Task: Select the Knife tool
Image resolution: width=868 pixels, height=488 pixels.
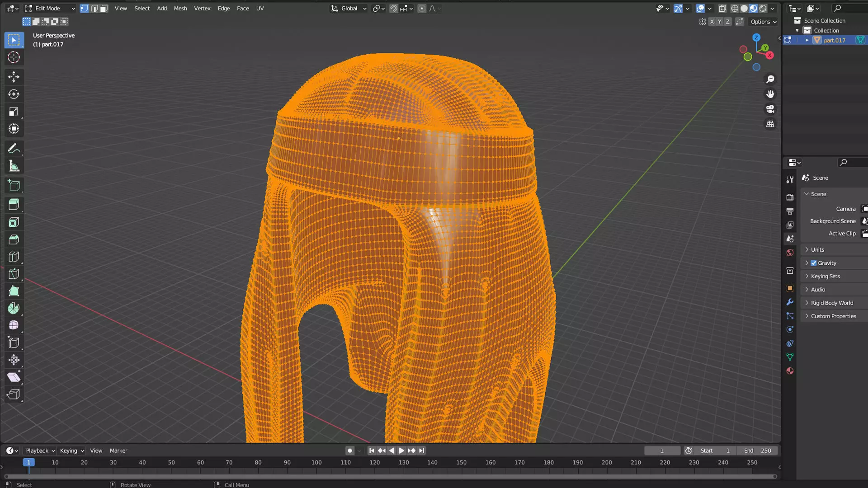Action: click(14, 274)
